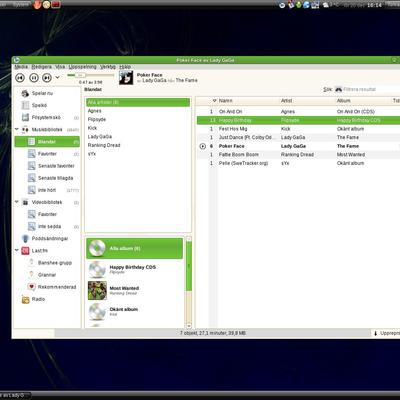Open the Uppspelning menu
The image size is (400, 400).
(82, 67)
